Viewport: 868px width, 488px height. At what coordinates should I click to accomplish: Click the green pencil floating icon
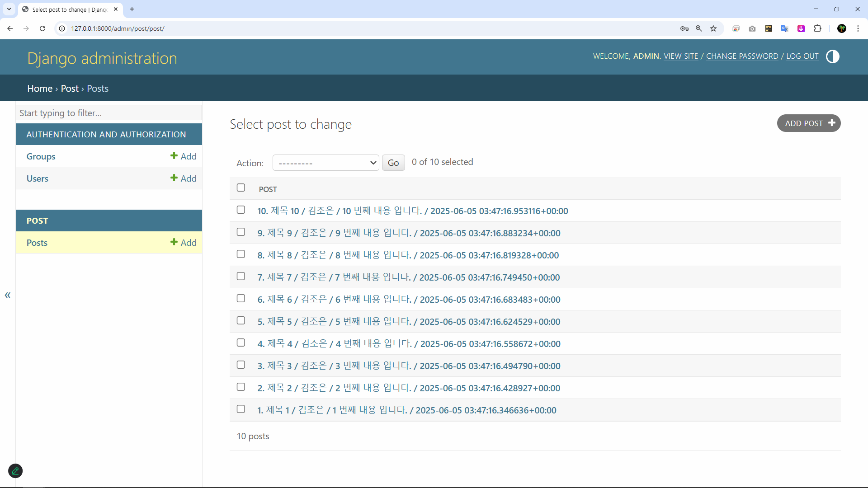coord(15,471)
